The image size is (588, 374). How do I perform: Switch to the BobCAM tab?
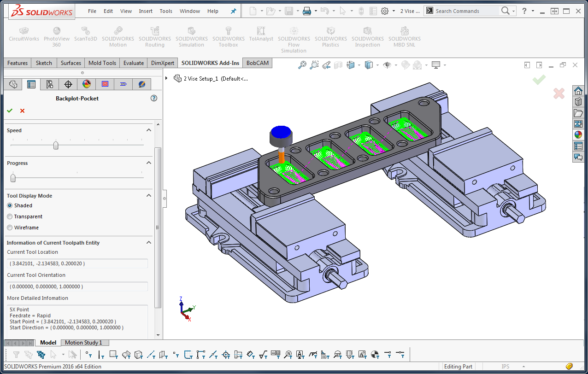point(258,63)
